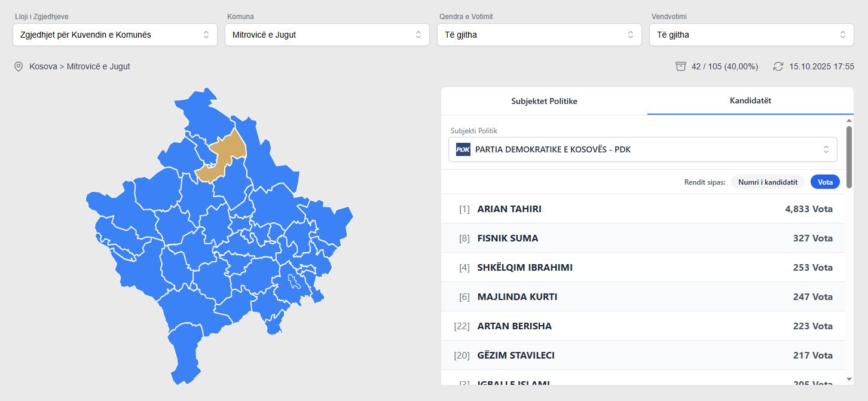Click the location pin icon beside Kosova breadcrumb
This screenshot has width=868, height=401.
click(19, 66)
